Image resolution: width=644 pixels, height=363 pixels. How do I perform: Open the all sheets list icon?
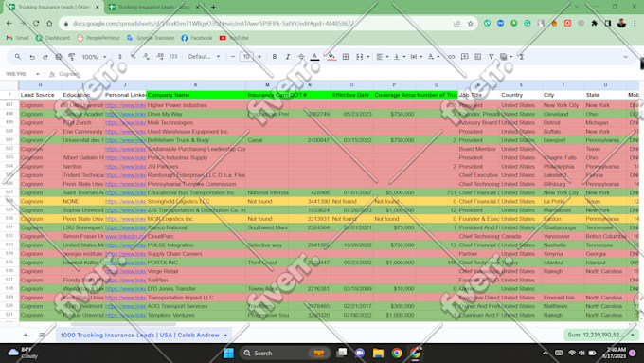(x=42, y=336)
